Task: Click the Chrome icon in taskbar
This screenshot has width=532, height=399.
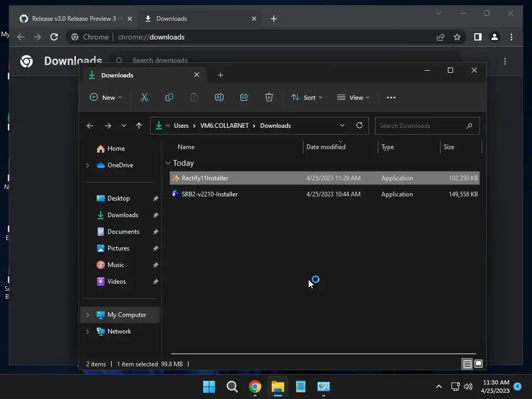Action: coord(255,387)
